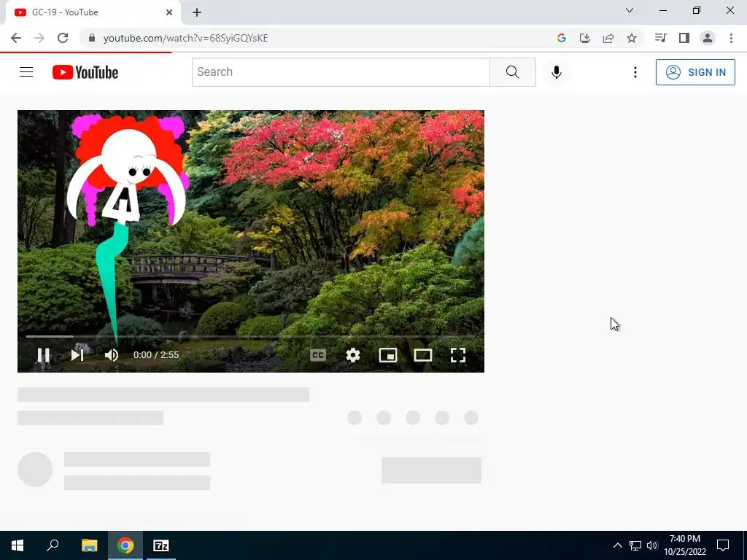Click the address bar URL
This screenshot has height=560, width=747.
(185, 38)
